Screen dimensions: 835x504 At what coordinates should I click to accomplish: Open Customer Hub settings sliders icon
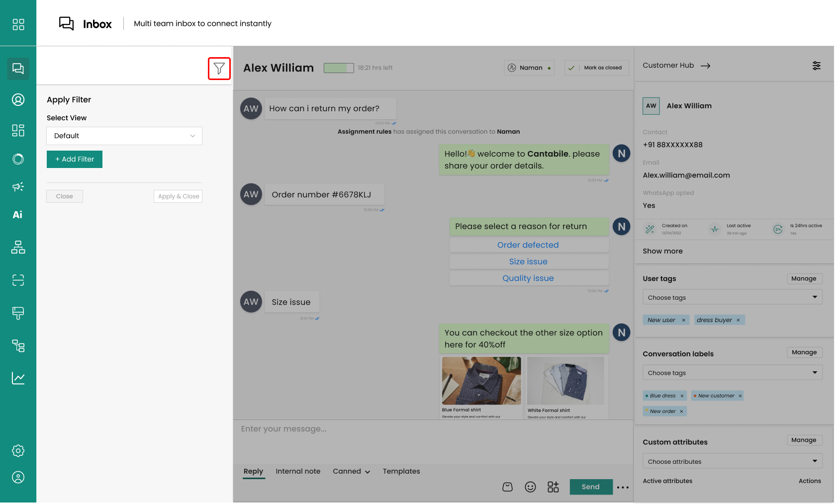816,66
